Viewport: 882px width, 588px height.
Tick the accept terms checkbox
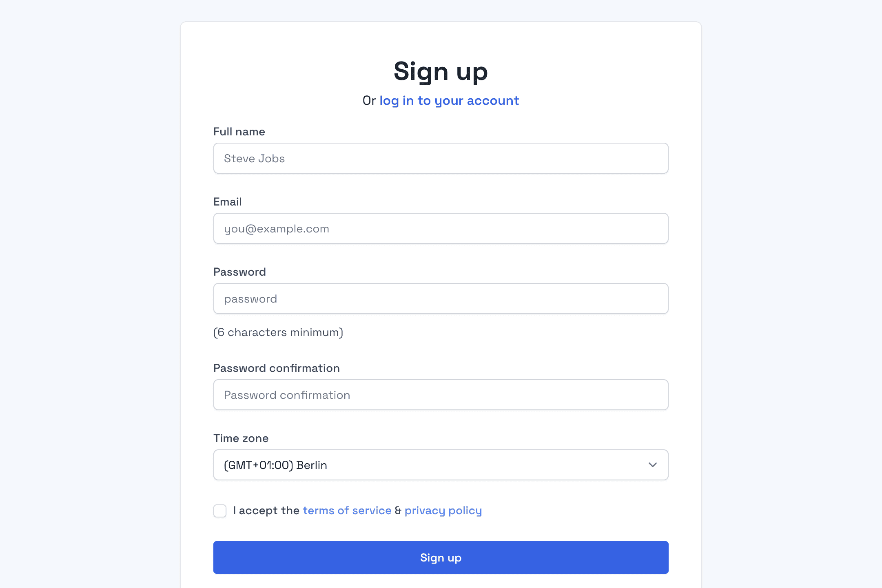tap(220, 511)
